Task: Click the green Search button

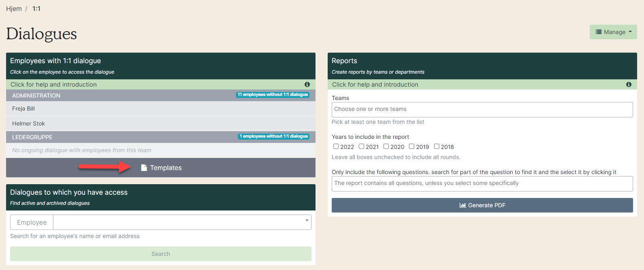Action: pos(161,254)
